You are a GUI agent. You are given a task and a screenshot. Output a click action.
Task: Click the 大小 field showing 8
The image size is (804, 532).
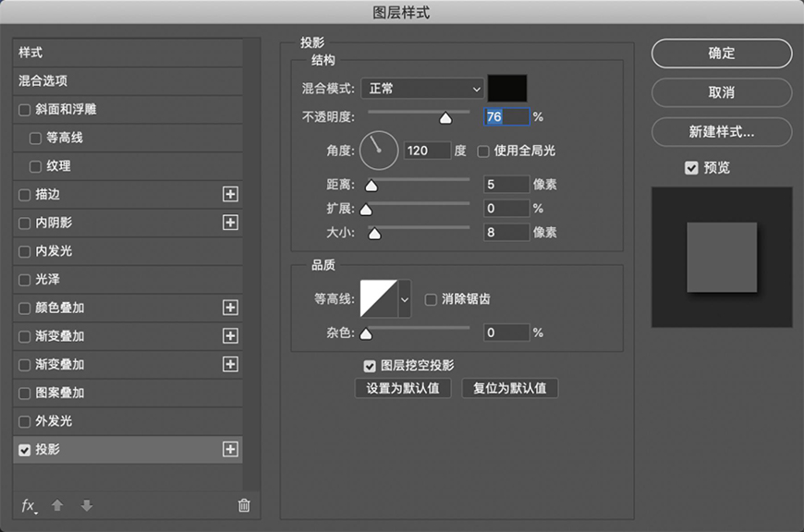click(x=506, y=232)
